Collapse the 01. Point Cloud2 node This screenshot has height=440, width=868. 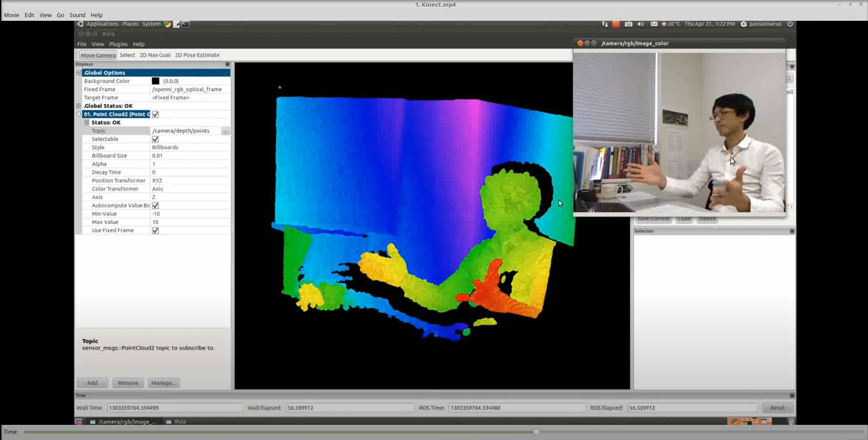point(79,114)
